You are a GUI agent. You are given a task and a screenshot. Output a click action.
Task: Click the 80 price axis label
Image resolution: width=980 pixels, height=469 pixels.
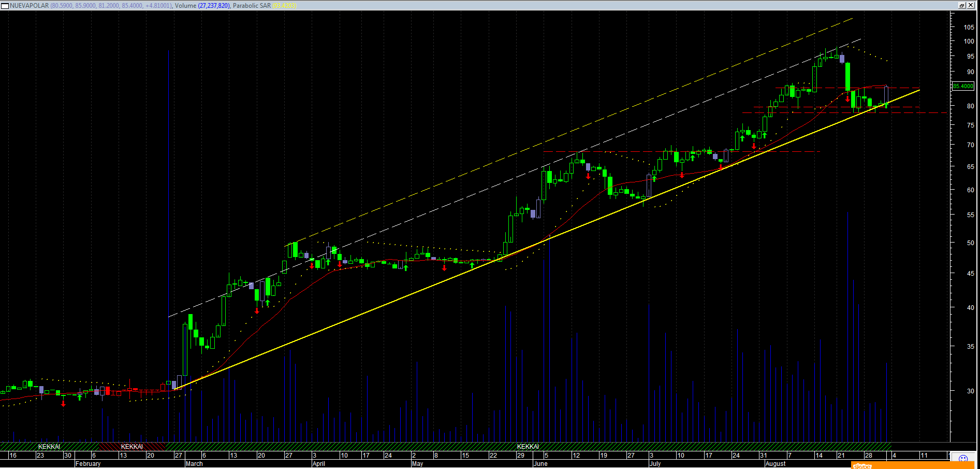point(970,106)
